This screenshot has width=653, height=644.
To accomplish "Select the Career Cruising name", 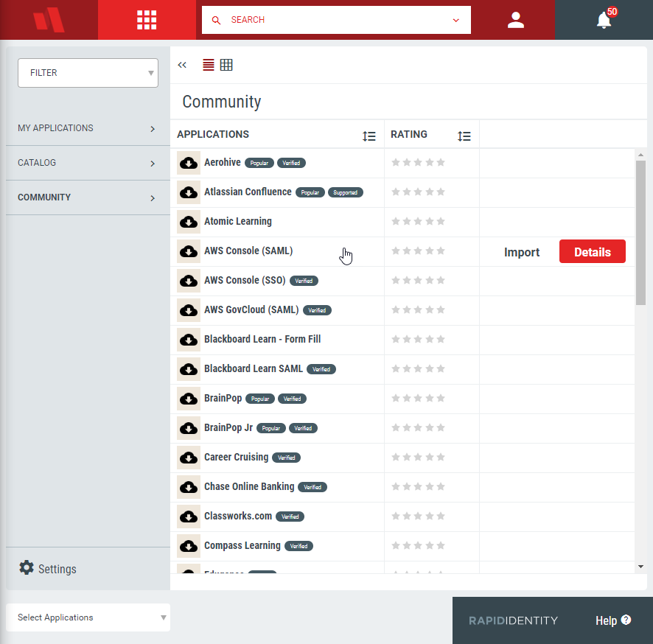I will point(236,457).
